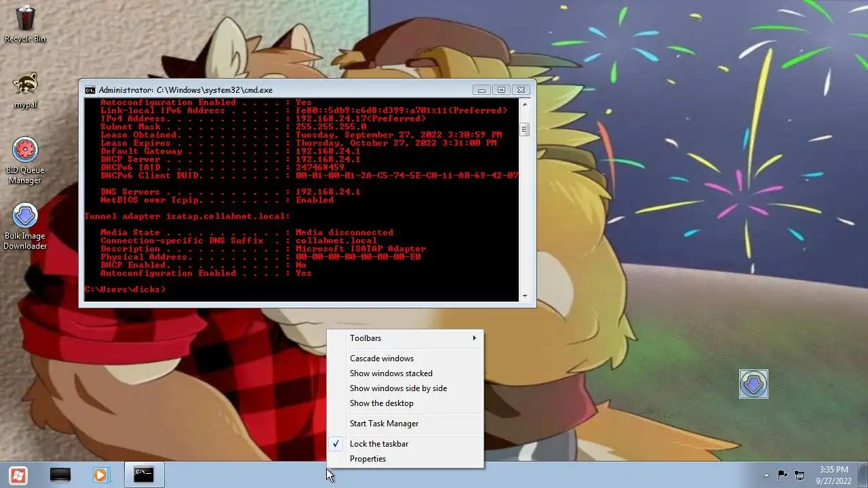This screenshot has height=488, width=868.
Task: Click the Description Microsoft ISATAP Adapter line
Action: pyautogui.click(x=263, y=249)
